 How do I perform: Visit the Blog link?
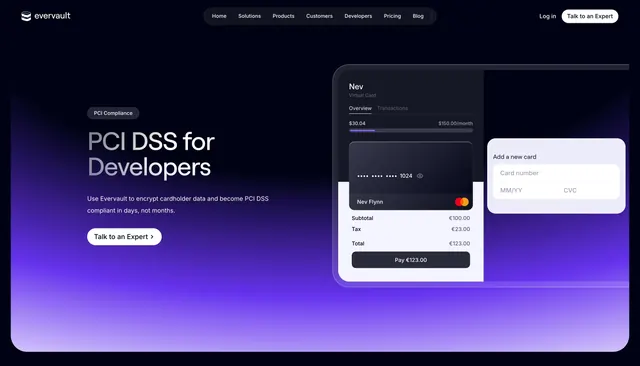pyautogui.click(x=418, y=16)
